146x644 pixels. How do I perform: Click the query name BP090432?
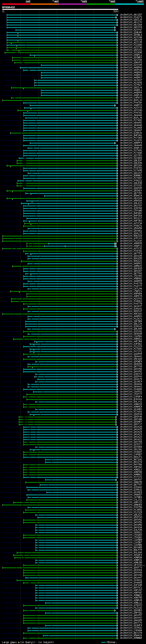pyautogui.click(x=8, y=7)
